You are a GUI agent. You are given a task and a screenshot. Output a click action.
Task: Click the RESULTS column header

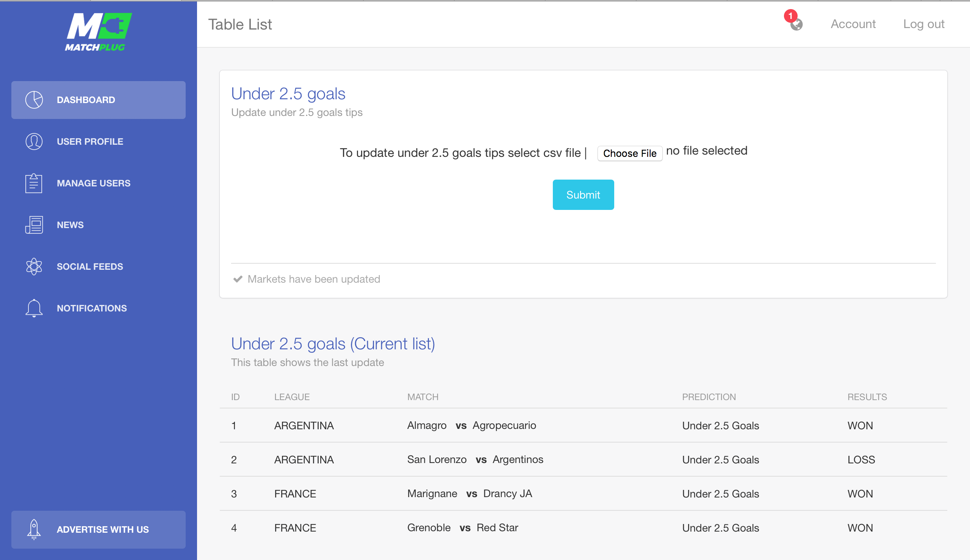pyautogui.click(x=867, y=397)
